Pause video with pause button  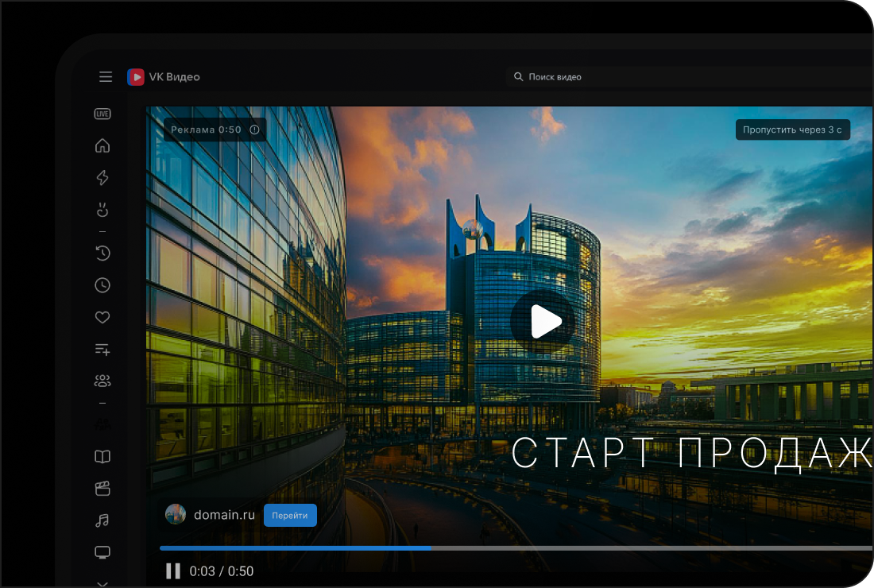[173, 571]
